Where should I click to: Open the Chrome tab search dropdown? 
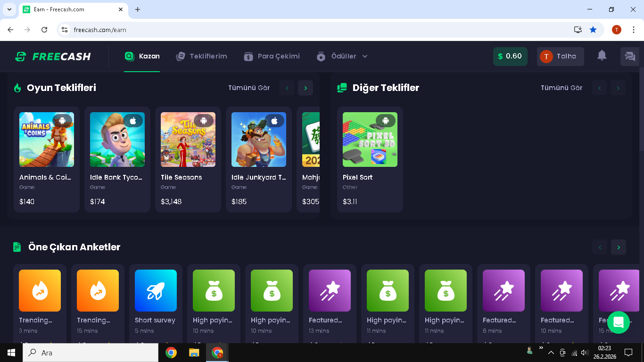pyautogui.click(x=9, y=9)
